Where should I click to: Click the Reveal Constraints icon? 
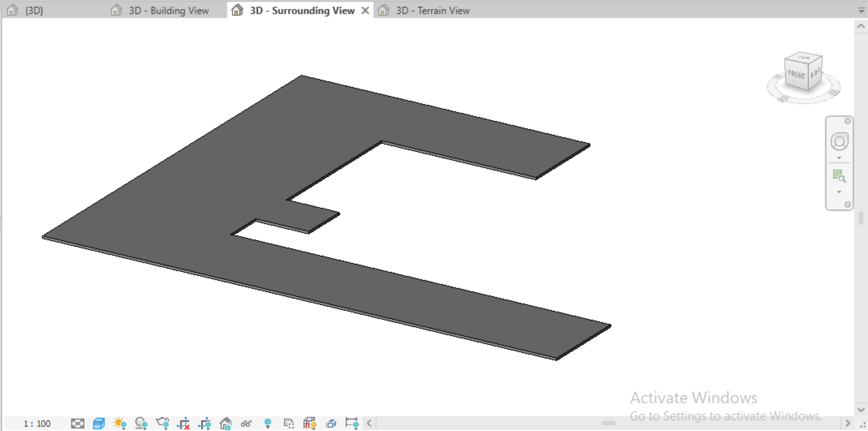click(352, 423)
